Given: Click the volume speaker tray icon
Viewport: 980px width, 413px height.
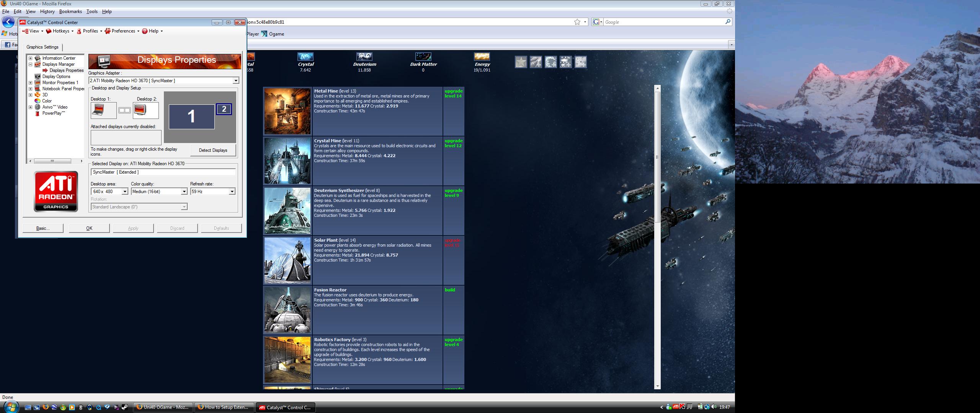Looking at the screenshot, I should coord(713,407).
